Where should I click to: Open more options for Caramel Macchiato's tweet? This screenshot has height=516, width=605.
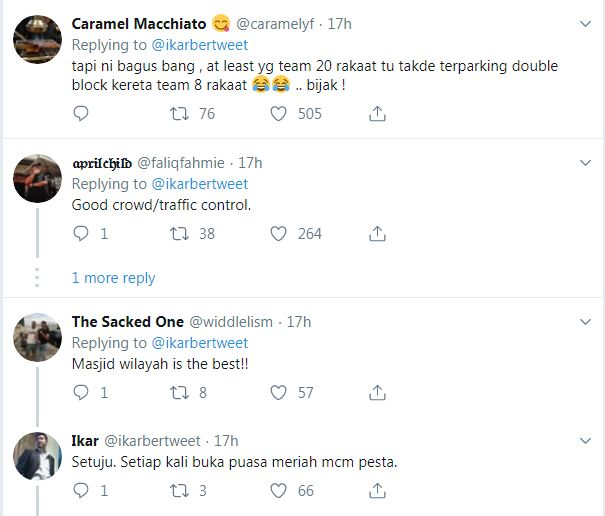(584, 24)
